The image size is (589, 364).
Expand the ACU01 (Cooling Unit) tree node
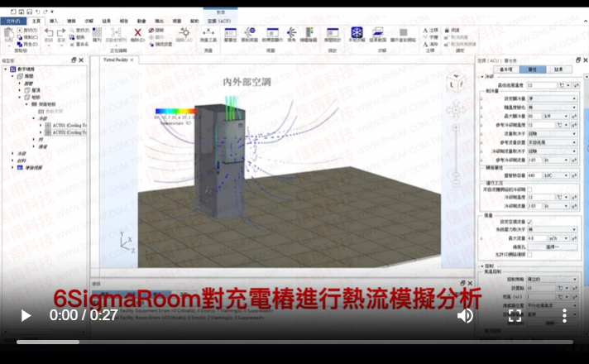[x=41, y=125]
